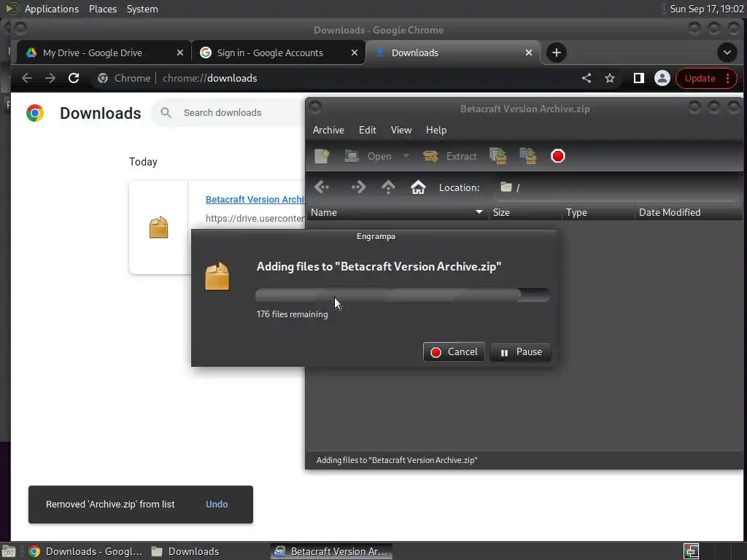Switch to Betacraft Version Archive taskbar item

pyautogui.click(x=332, y=551)
